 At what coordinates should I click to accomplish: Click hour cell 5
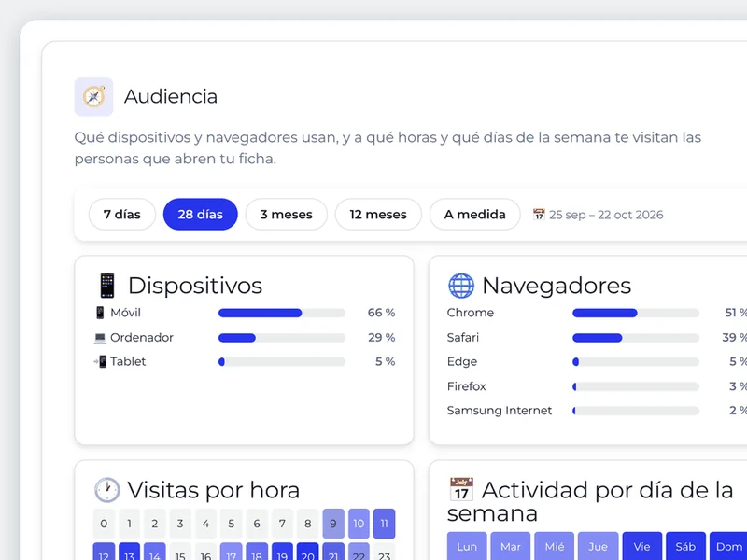[x=231, y=524]
